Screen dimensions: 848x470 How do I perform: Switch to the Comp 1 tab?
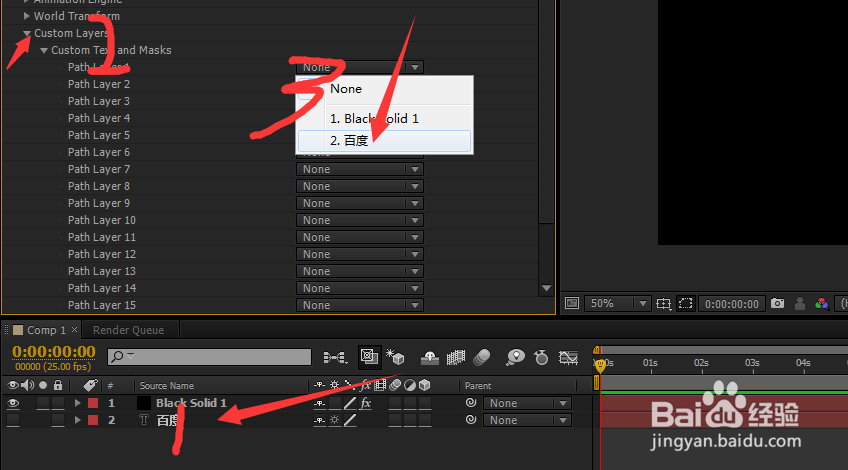point(46,330)
